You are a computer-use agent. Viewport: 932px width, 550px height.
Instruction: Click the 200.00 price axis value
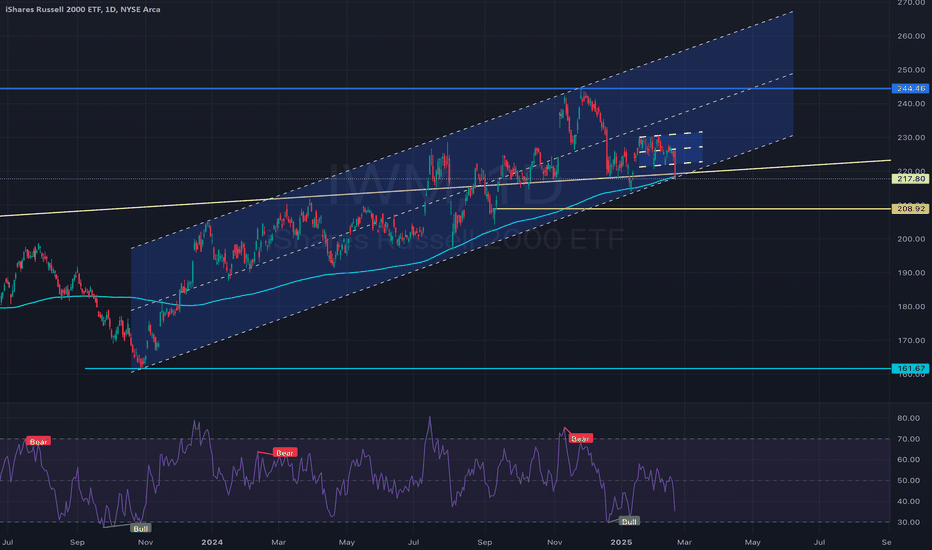911,239
